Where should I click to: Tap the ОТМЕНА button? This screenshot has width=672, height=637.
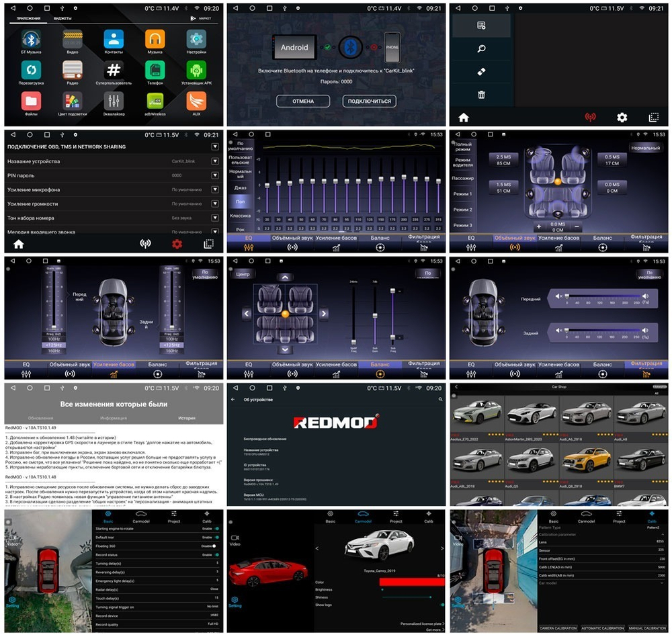click(304, 101)
